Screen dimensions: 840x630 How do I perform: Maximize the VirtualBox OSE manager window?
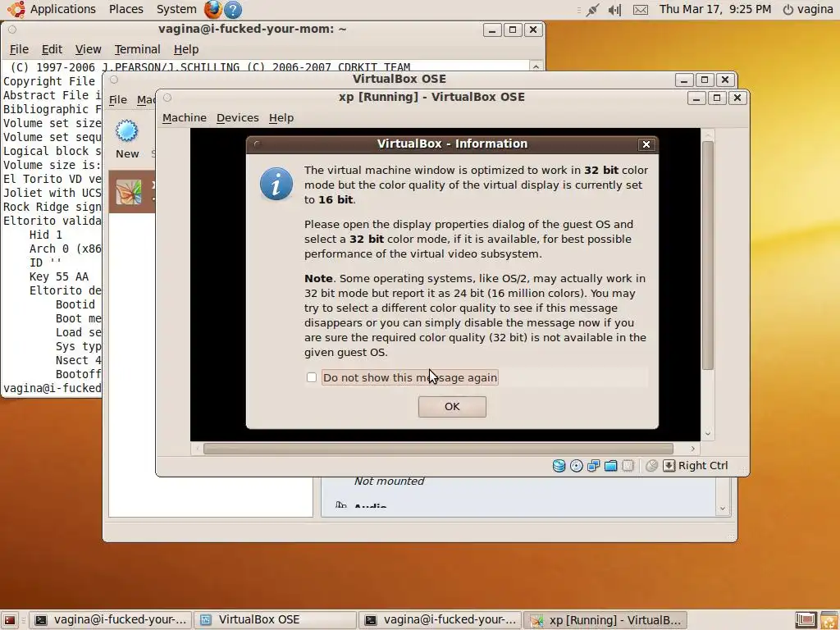pyautogui.click(x=705, y=80)
